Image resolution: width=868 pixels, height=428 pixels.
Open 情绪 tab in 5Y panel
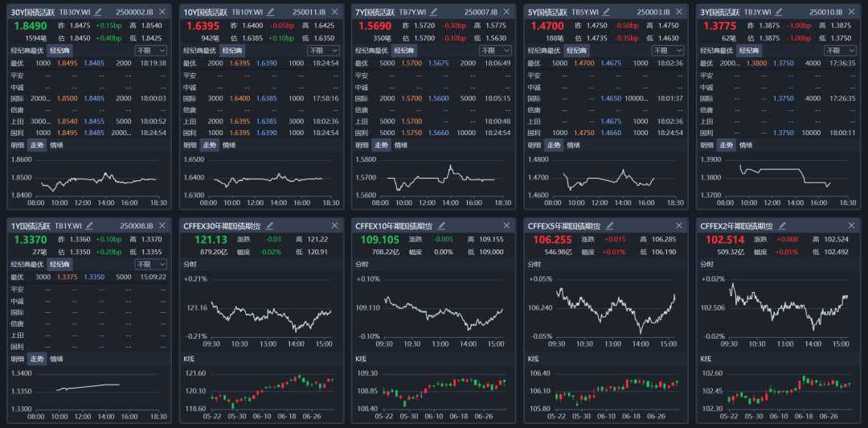click(x=574, y=146)
